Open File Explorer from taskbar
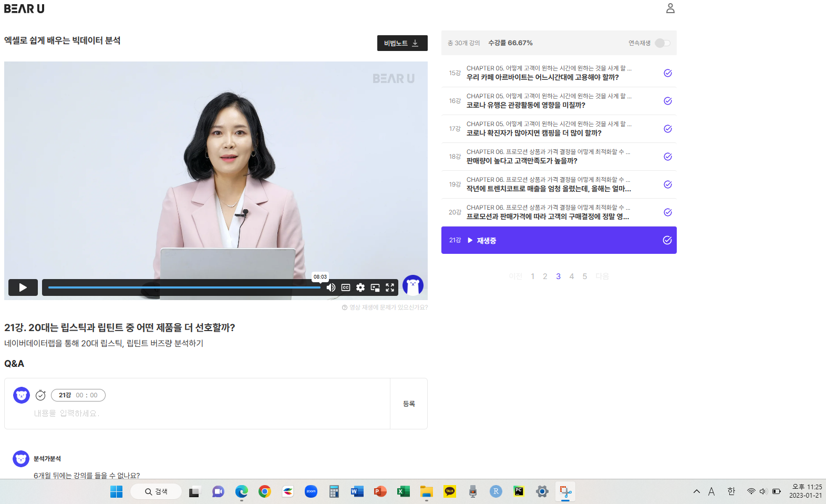The width and height of the screenshot is (826, 504). pos(427,492)
